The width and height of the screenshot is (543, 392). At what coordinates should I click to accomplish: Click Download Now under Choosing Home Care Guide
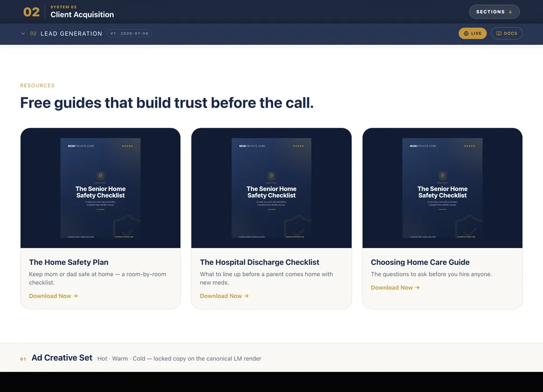coord(395,288)
